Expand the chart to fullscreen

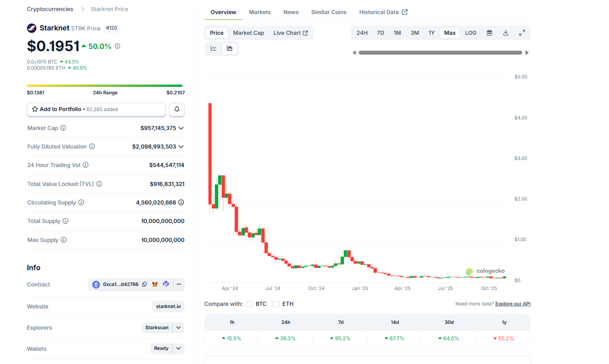pos(522,32)
